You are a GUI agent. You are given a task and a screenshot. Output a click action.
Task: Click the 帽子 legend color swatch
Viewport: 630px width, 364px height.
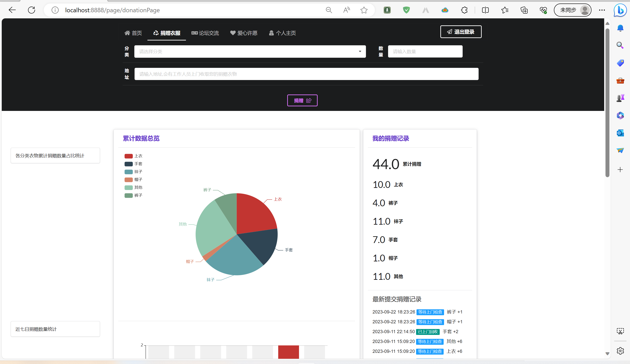coord(128,180)
